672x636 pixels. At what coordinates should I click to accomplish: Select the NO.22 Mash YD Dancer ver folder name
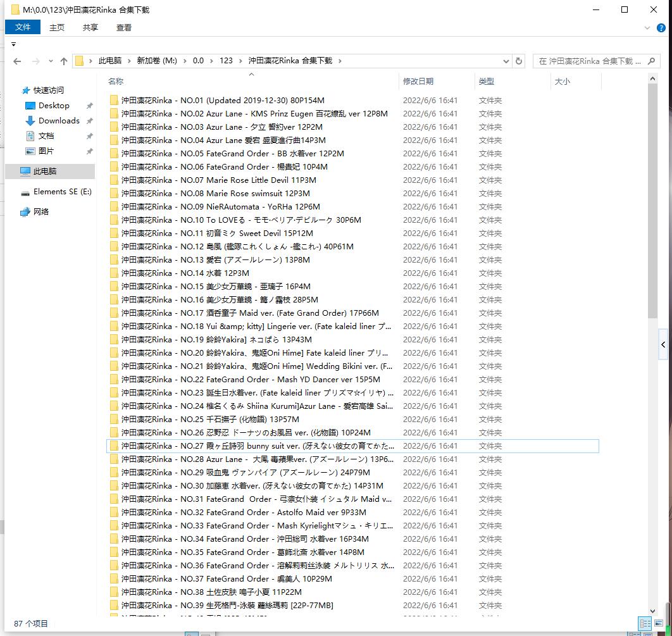251,379
